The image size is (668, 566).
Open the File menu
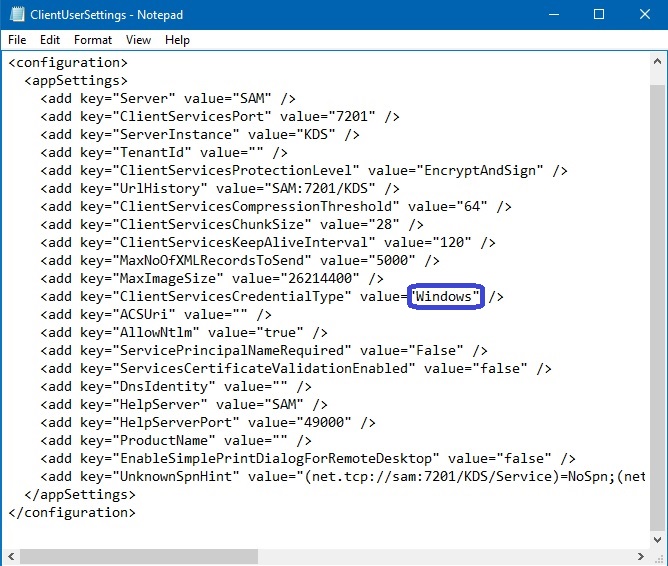[x=17, y=40]
